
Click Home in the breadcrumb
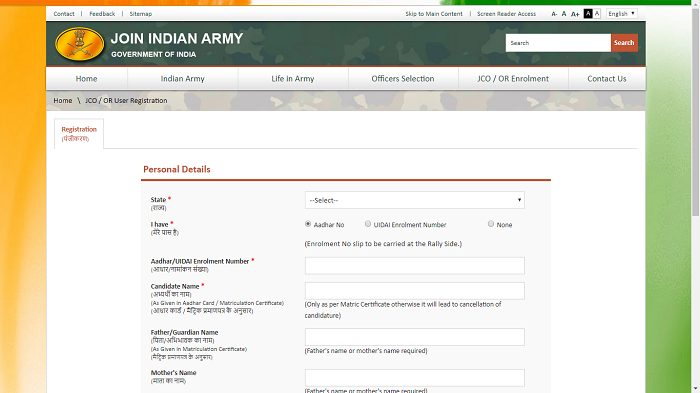(62, 100)
